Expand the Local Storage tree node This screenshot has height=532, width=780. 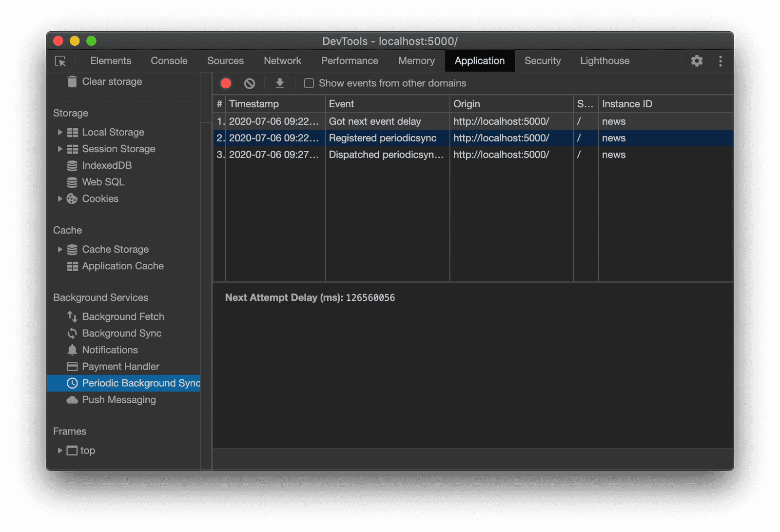(x=60, y=132)
